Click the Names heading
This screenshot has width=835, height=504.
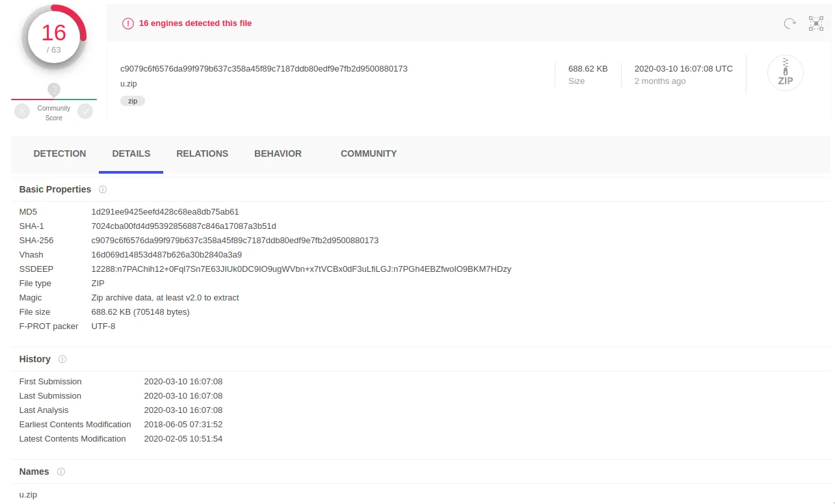pyautogui.click(x=34, y=471)
